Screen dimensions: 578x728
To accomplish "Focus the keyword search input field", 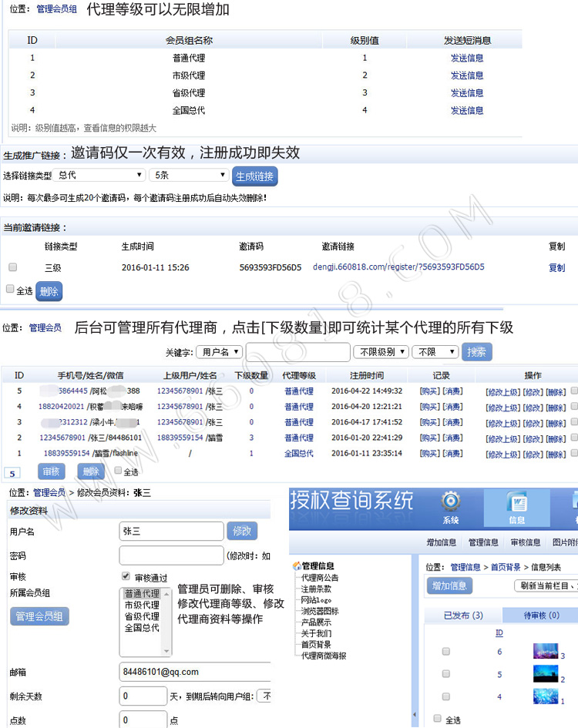I will click(x=297, y=352).
